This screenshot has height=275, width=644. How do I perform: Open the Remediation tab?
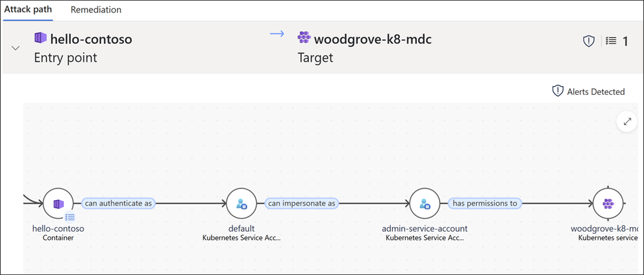coord(96,10)
